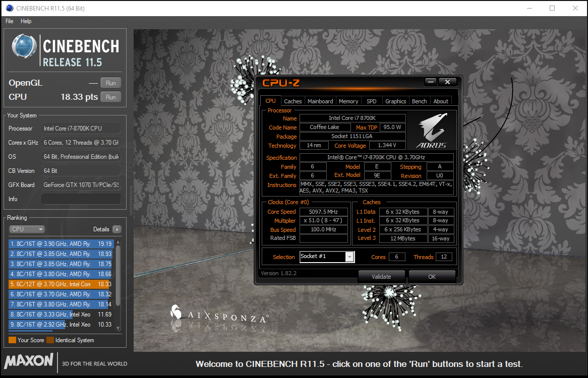This screenshot has width=588, height=378.
Task: Click the GFX Board GeForce GTX 1070 field
Action: [x=81, y=184]
